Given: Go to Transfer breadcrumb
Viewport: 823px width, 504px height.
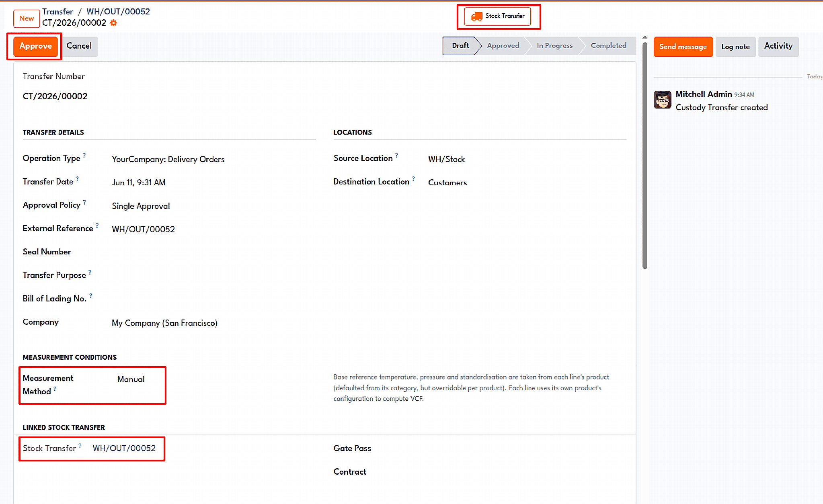Looking at the screenshot, I should (x=58, y=12).
